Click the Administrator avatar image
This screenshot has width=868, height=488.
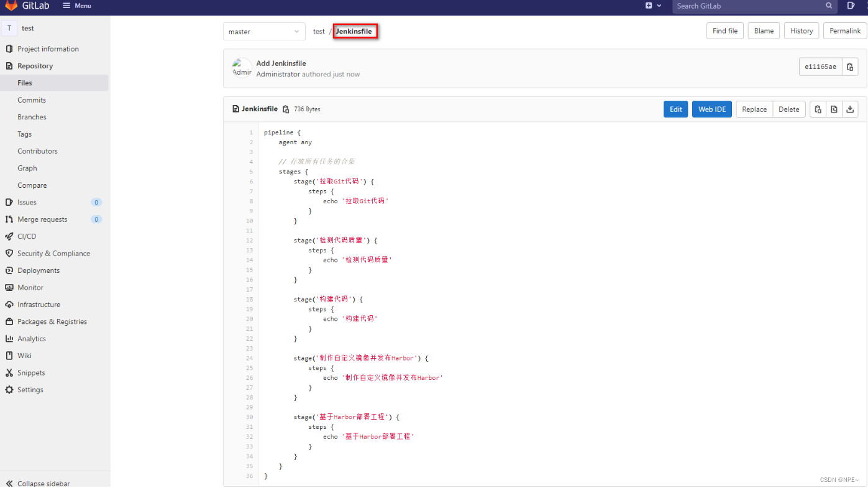point(242,68)
